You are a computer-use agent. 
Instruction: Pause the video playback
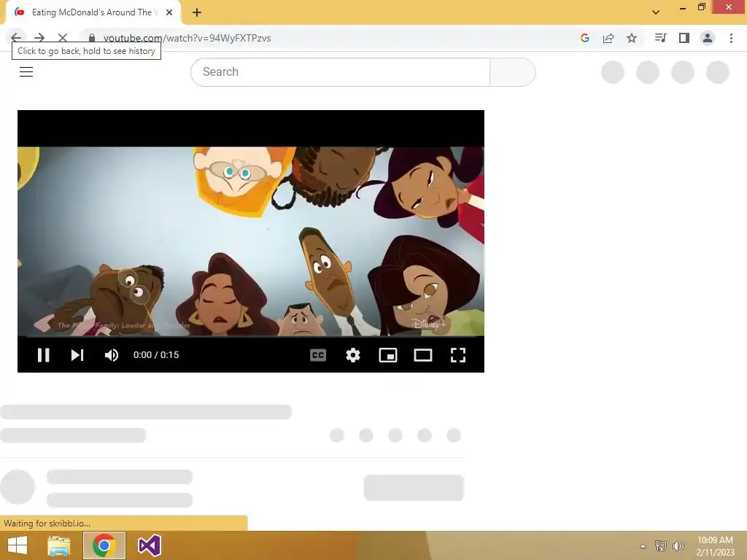[x=43, y=355]
